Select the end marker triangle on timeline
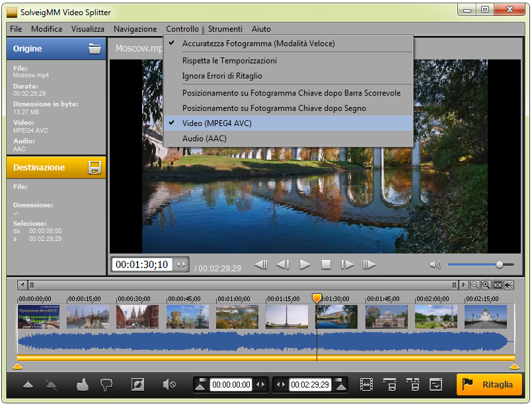This screenshot has height=406, width=532. point(514,366)
